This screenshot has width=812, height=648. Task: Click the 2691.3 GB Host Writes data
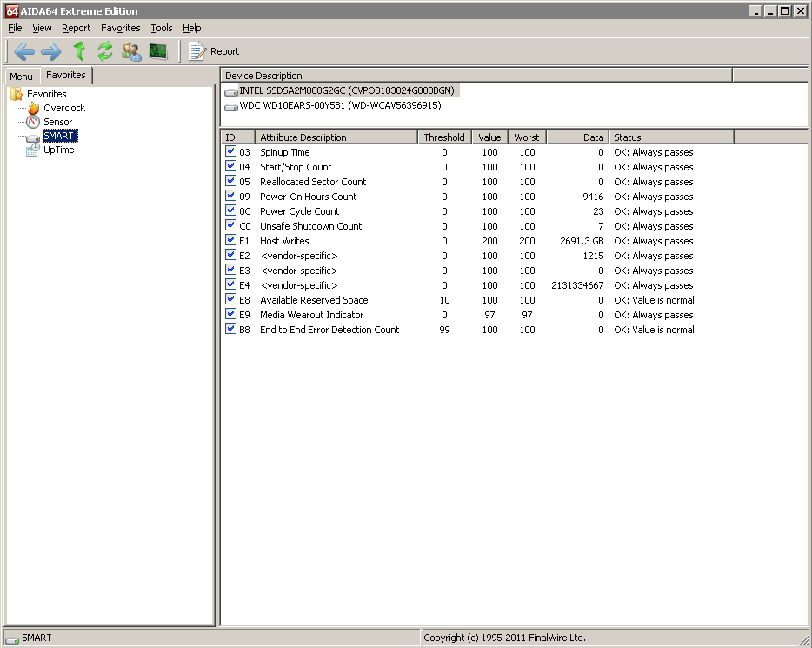(582, 241)
